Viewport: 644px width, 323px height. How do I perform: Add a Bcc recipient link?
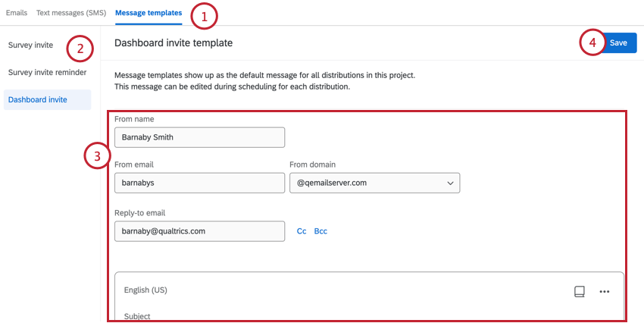coord(320,231)
